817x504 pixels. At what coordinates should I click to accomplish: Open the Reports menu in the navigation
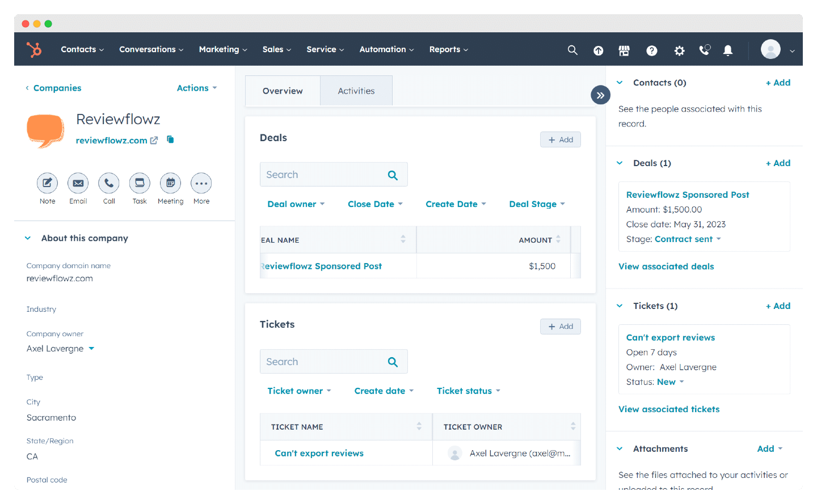pos(448,49)
